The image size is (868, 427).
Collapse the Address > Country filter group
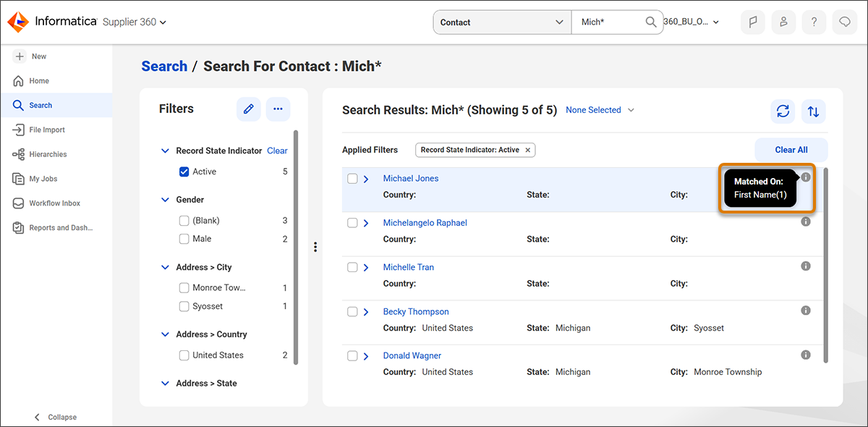pyautogui.click(x=165, y=334)
